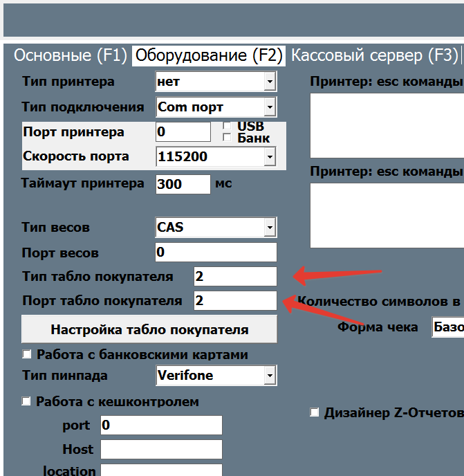The height and width of the screenshot is (476, 464).
Task: Open the Кассовый сервер (F3) tab
Action: (375, 56)
